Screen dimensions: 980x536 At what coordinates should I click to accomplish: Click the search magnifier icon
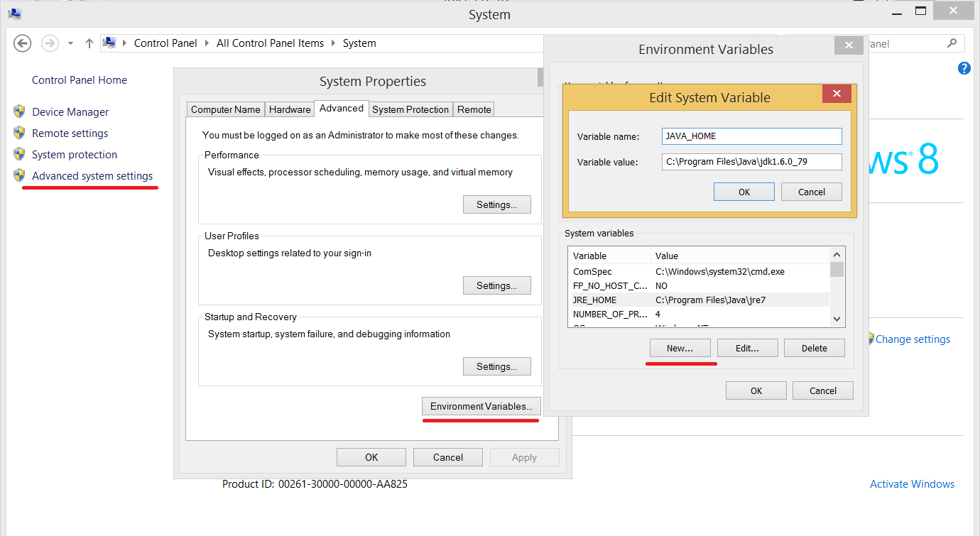[x=952, y=43]
